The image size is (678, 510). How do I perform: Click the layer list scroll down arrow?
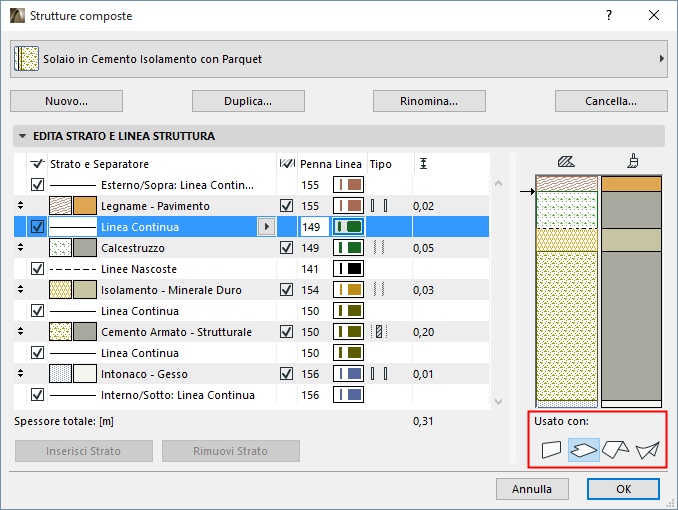pyautogui.click(x=498, y=401)
